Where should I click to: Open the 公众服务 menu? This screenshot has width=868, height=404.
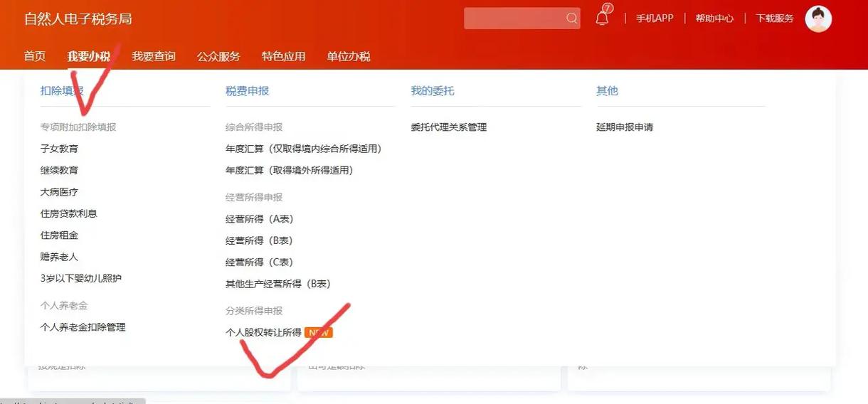coord(218,56)
